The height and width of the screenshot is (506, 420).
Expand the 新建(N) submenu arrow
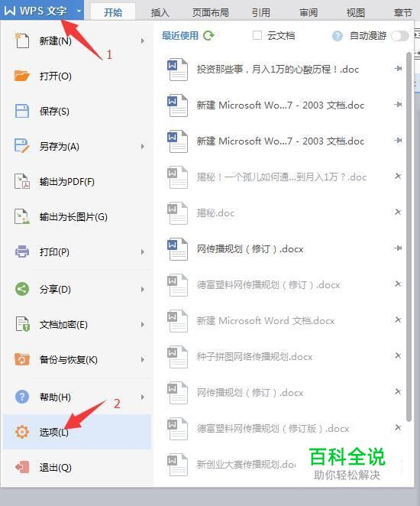pos(143,41)
